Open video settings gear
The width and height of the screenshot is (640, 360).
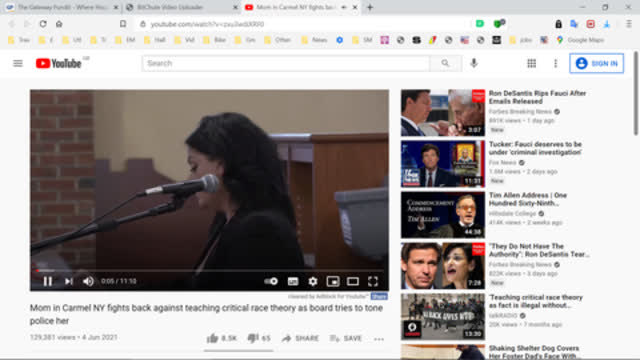click(x=313, y=281)
